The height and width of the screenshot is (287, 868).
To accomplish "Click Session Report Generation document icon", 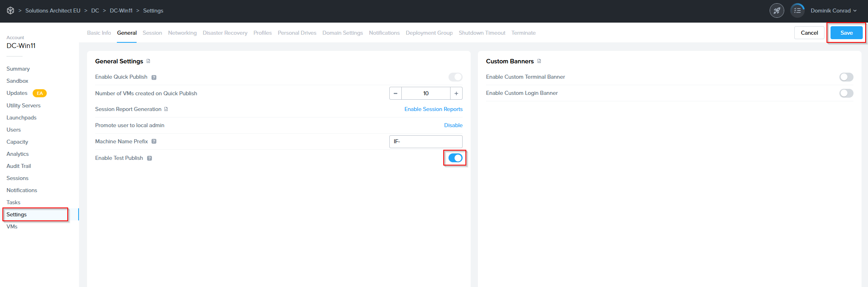I will click(166, 109).
